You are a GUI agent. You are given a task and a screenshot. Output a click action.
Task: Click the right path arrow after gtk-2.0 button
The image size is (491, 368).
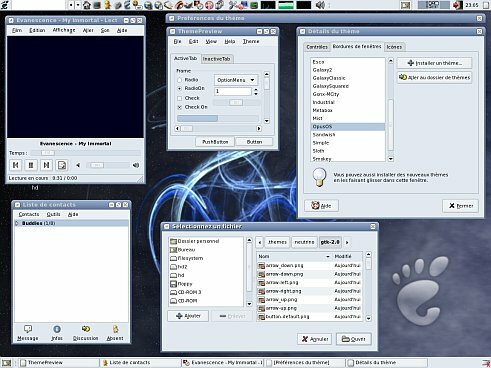tap(347, 242)
